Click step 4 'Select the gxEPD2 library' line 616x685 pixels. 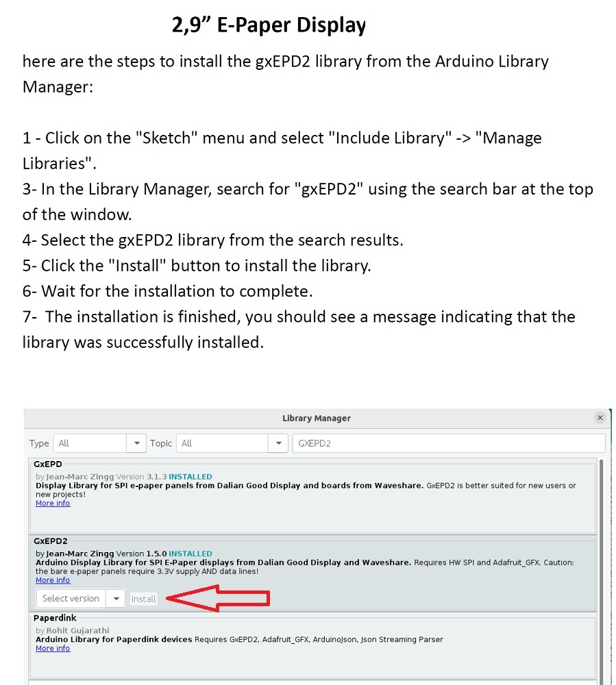tap(213, 240)
